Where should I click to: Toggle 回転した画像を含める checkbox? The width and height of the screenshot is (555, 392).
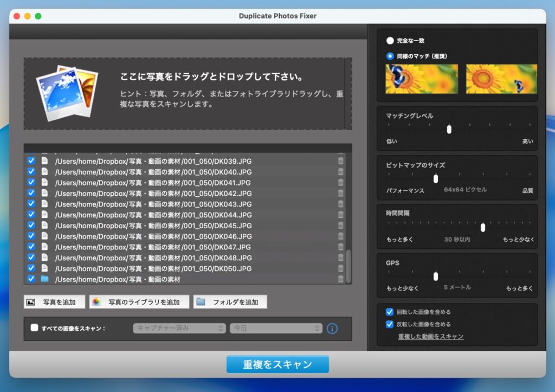tap(390, 312)
